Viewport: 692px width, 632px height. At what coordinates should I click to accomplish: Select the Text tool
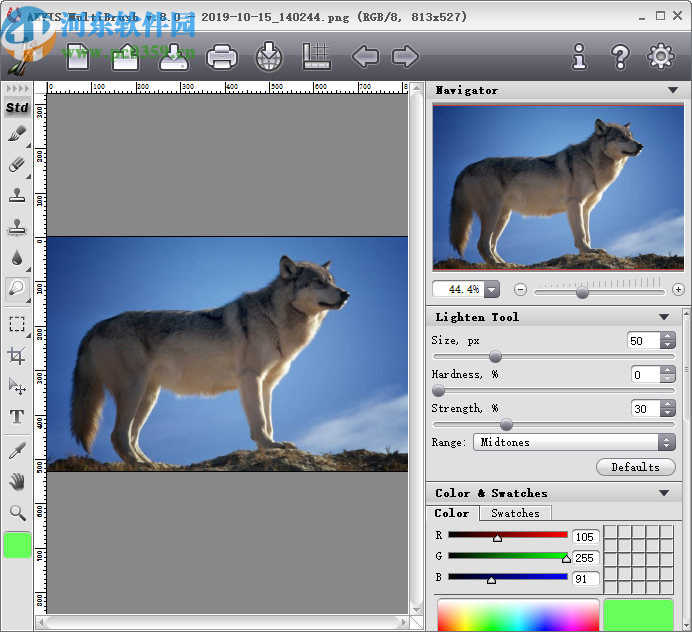[17, 417]
